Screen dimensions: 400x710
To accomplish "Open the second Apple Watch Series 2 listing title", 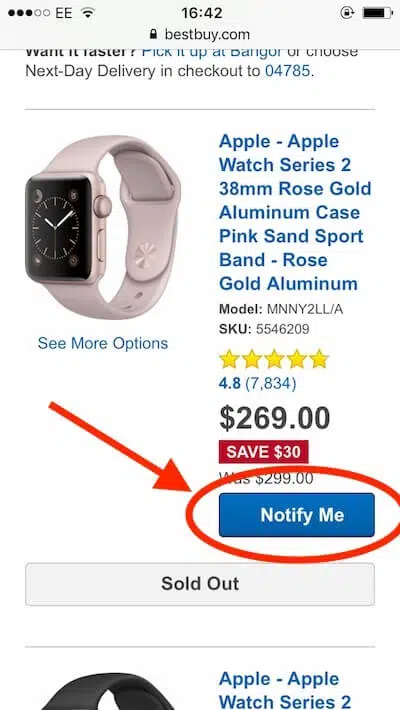I will coord(285,690).
